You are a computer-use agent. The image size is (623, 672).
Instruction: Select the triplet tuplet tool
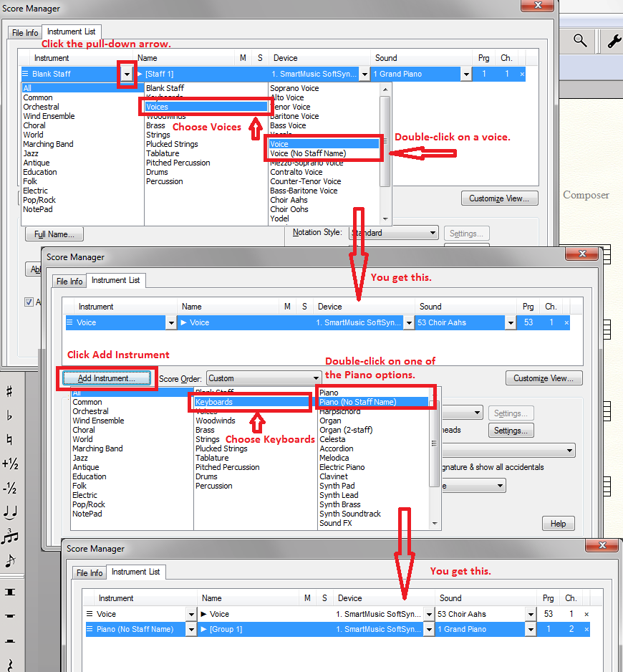pos(9,536)
